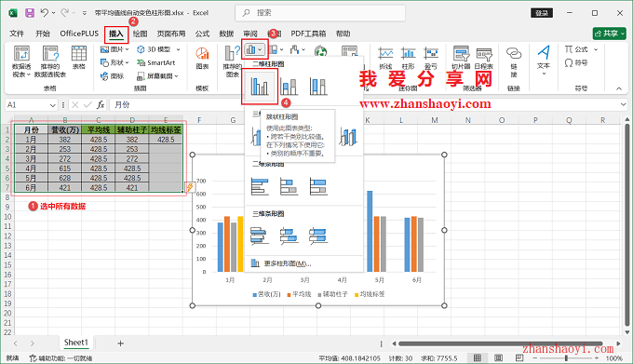Insert a Win/Loss sparkline (盈亏)
The height and width of the screenshot is (364, 633).
click(431, 58)
